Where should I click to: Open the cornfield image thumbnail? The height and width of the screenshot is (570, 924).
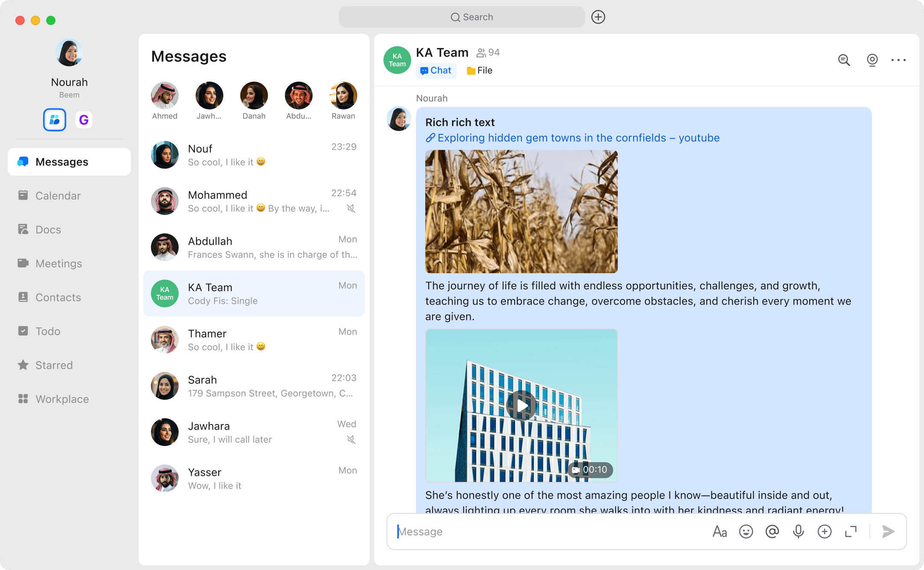click(521, 211)
